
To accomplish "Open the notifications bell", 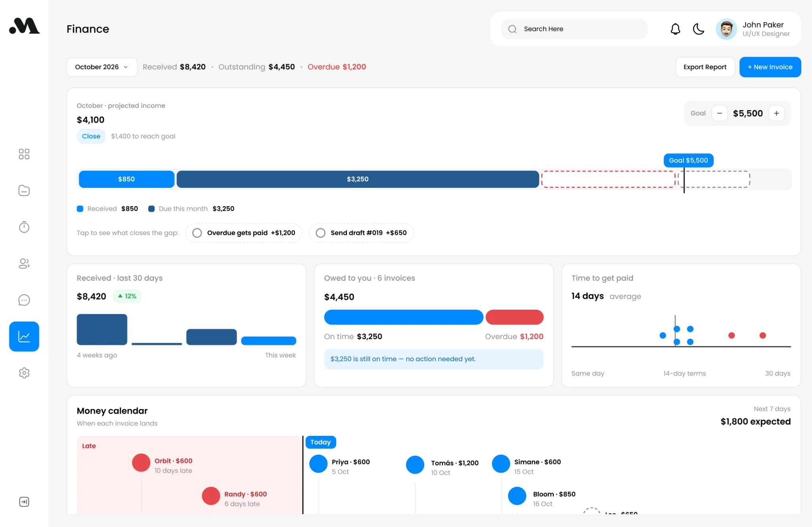I will (x=675, y=29).
